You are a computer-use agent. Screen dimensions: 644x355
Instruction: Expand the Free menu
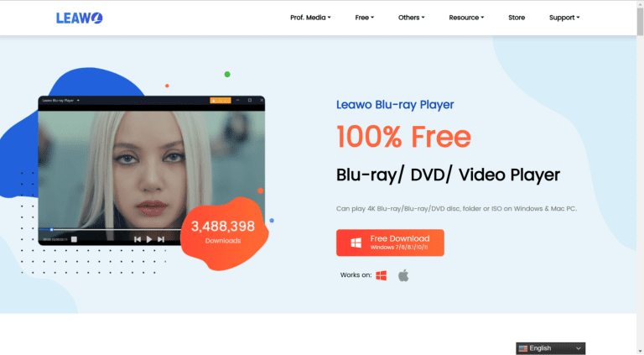(x=364, y=18)
